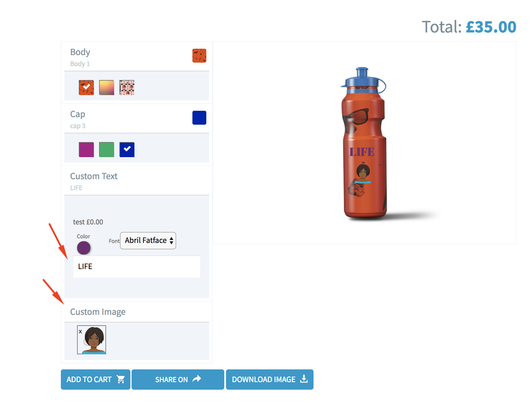Image resolution: width=532 pixels, height=403 pixels.
Task: Open the Cap section header
Action: click(137, 119)
